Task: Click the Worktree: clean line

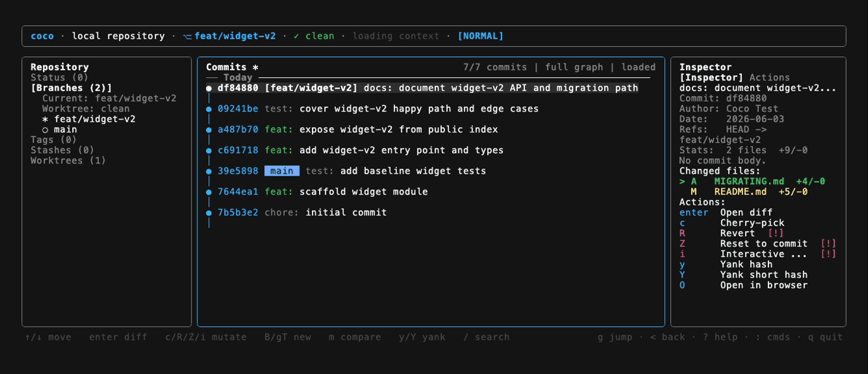Action: pos(86,108)
